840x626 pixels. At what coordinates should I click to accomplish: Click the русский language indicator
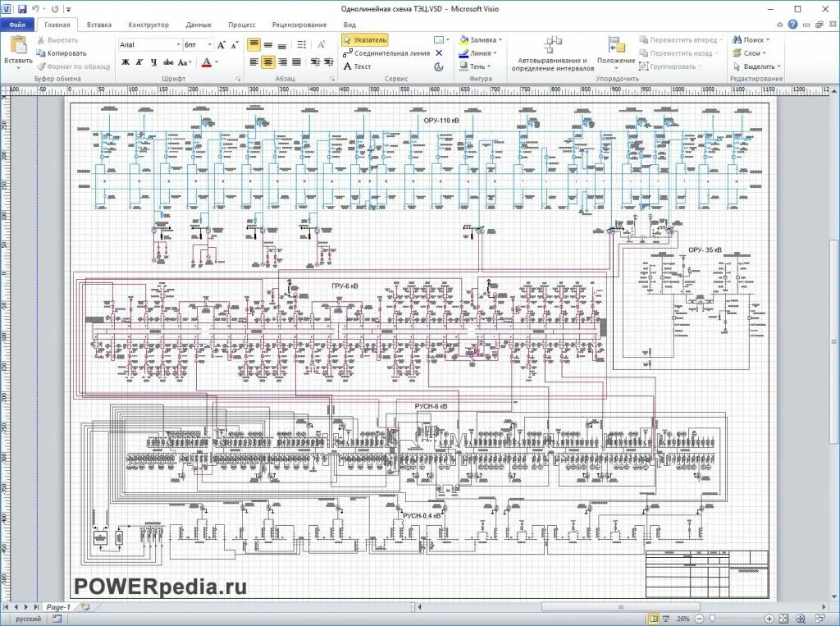coord(28,619)
